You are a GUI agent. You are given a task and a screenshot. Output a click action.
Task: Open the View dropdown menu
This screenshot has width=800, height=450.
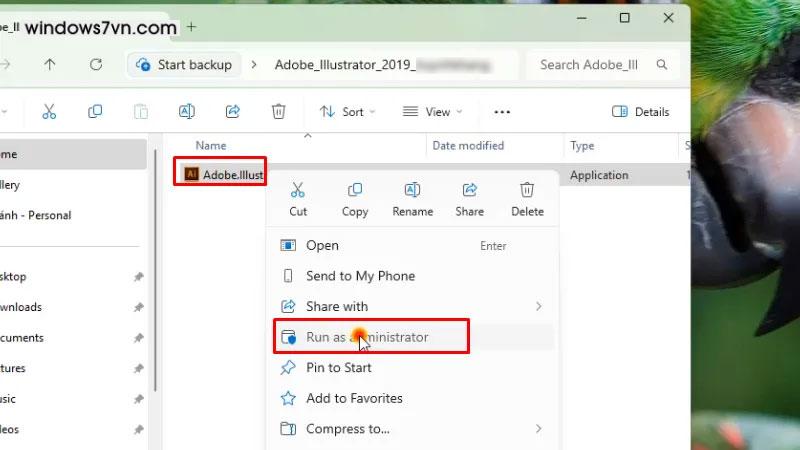(432, 112)
